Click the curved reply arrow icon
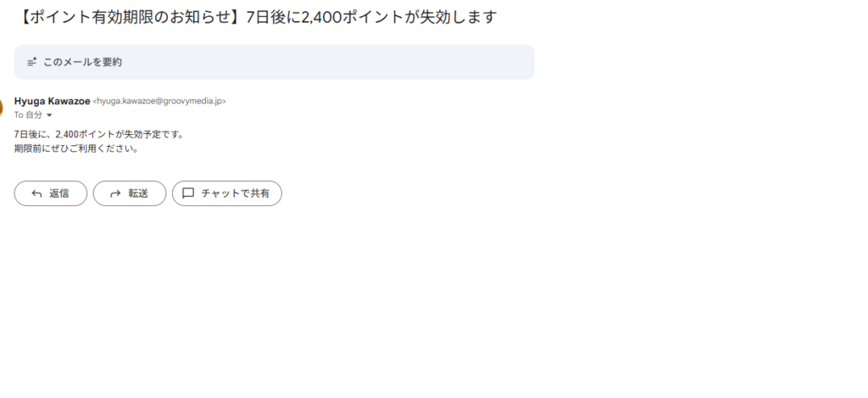This screenshot has height=398, width=868. 36,193
